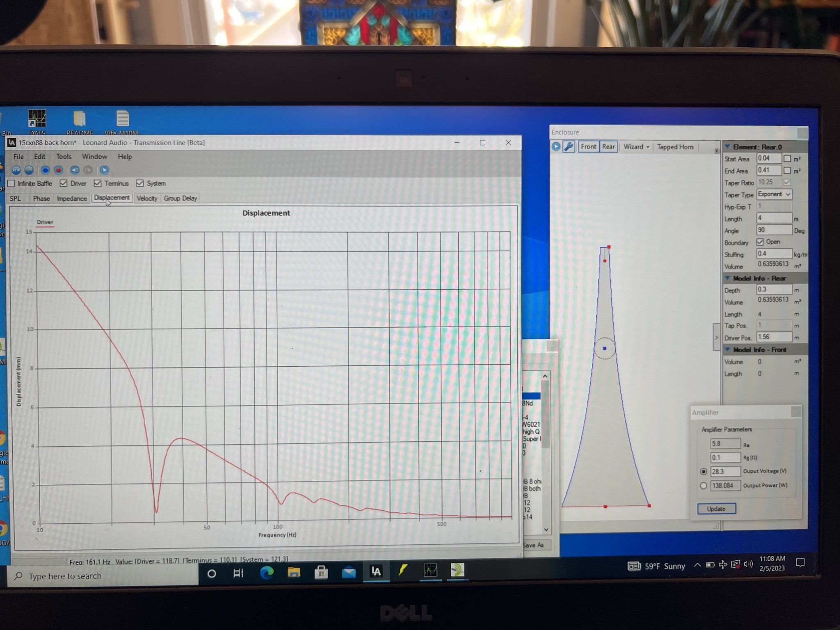840x630 pixels.
Task: Uncheck the System checkbox
Action: point(140,183)
